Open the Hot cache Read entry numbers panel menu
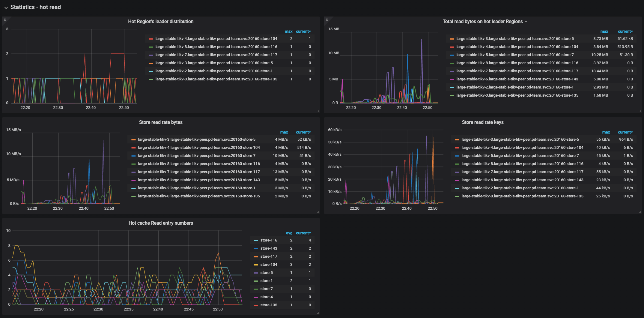Screen dimensions: 644x318 (161, 223)
